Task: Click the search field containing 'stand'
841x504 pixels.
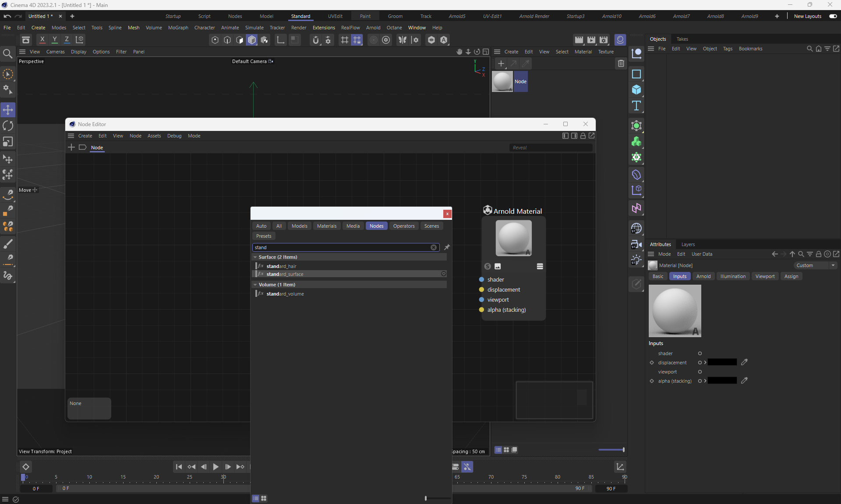Action: pos(342,247)
